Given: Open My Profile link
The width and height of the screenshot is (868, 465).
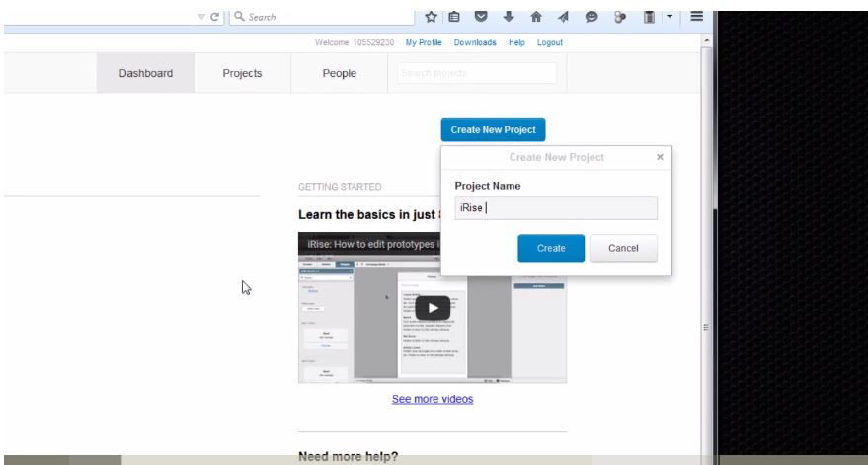Looking at the screenshot, I should point(424,42).
